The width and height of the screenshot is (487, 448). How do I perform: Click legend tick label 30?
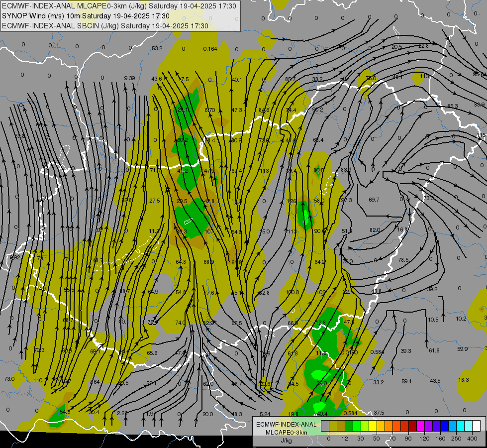pyautogui.click(x=361, y=439)
